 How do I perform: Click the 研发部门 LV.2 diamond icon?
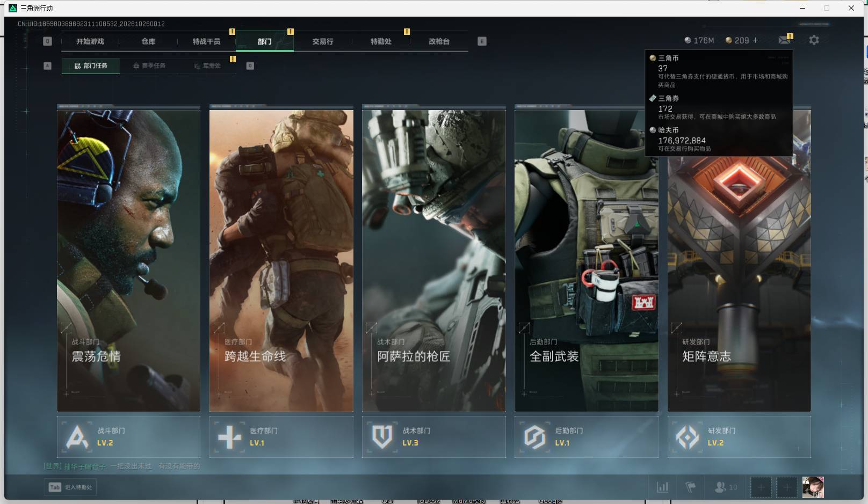point(688,437)
